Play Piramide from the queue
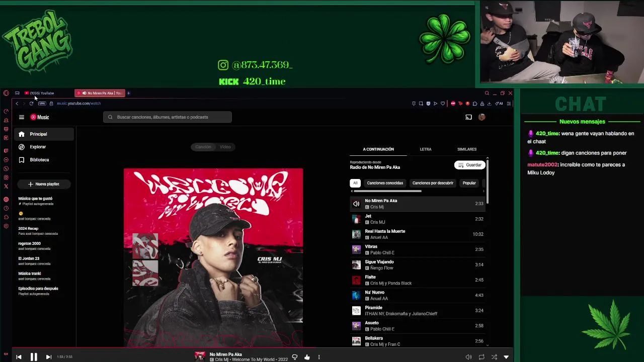This screenshot has height=362, width=644. tap(417, 311)
